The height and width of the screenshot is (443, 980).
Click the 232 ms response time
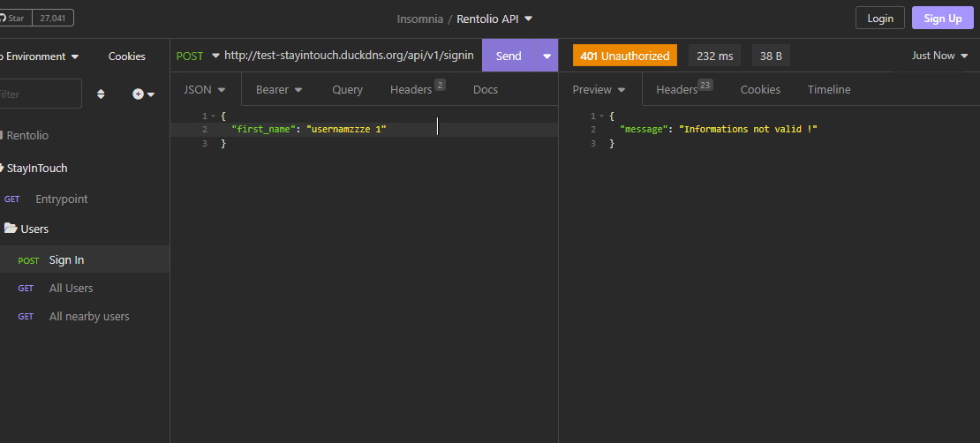click(714, 56)
